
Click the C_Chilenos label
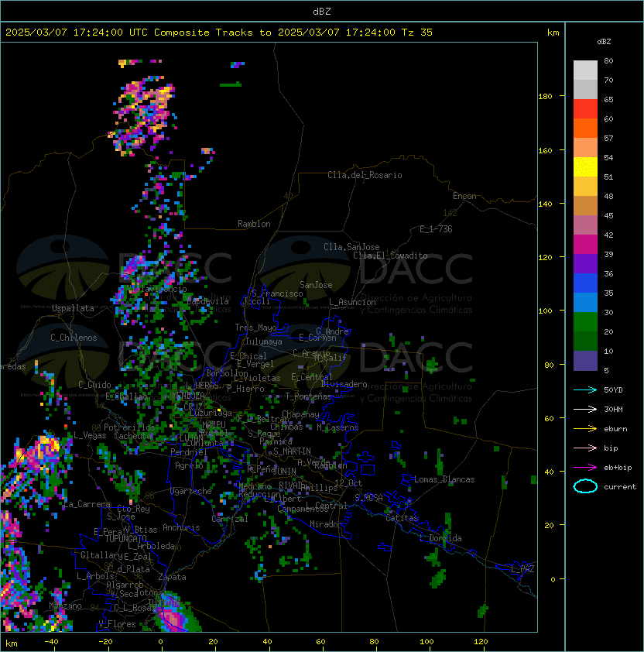pyautogui.click(x=74, y=338)
